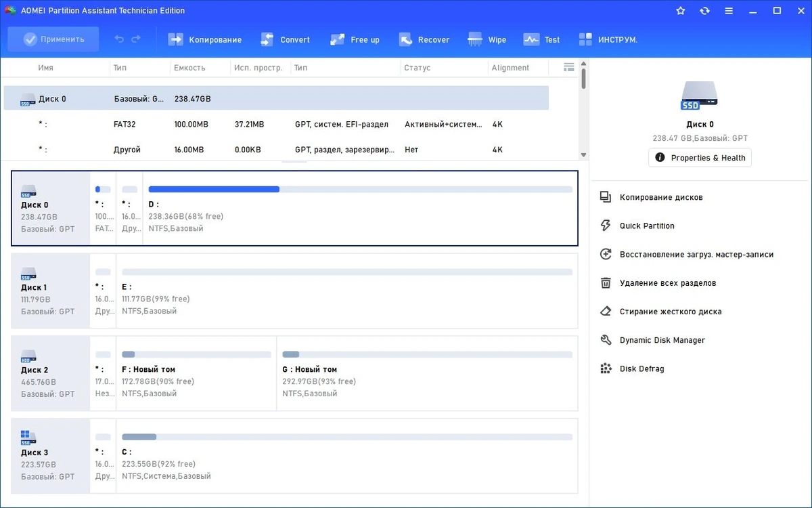The image size is (812, 508).
Task: Click the Статус column header
Action: [417, 68]
